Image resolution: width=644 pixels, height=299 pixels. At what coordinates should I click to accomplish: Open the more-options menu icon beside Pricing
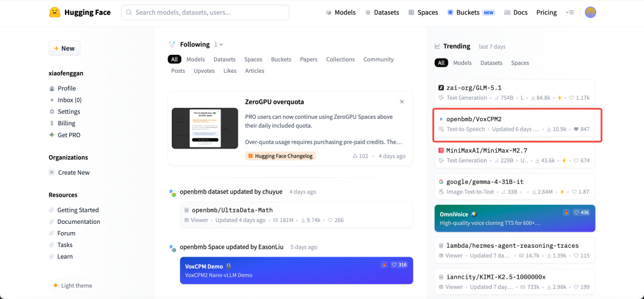[x=569, y=13]
